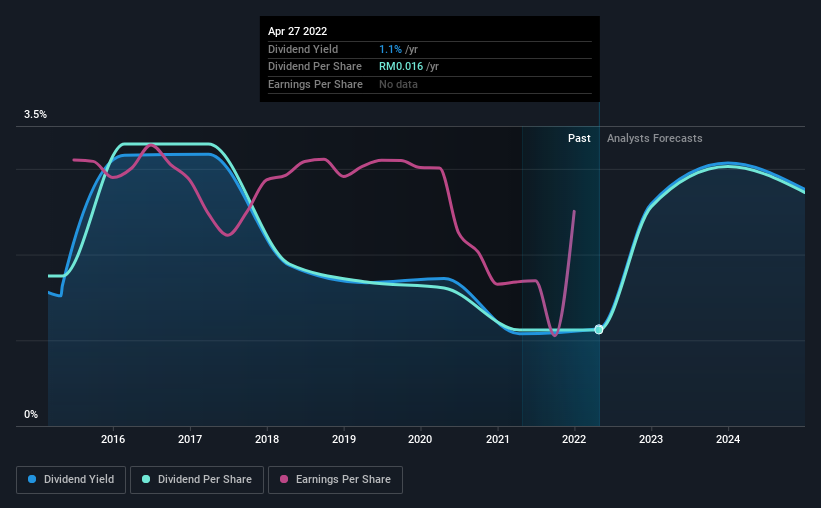Click the 2020 x-axis label
Viewport: 821px width, 508px height.
(420, 439)
